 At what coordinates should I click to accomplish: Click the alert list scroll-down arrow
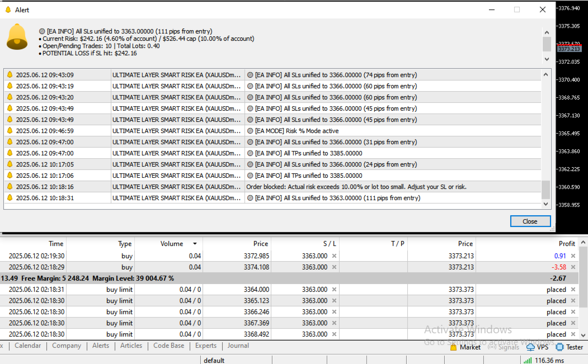click(x=545, y=204)
